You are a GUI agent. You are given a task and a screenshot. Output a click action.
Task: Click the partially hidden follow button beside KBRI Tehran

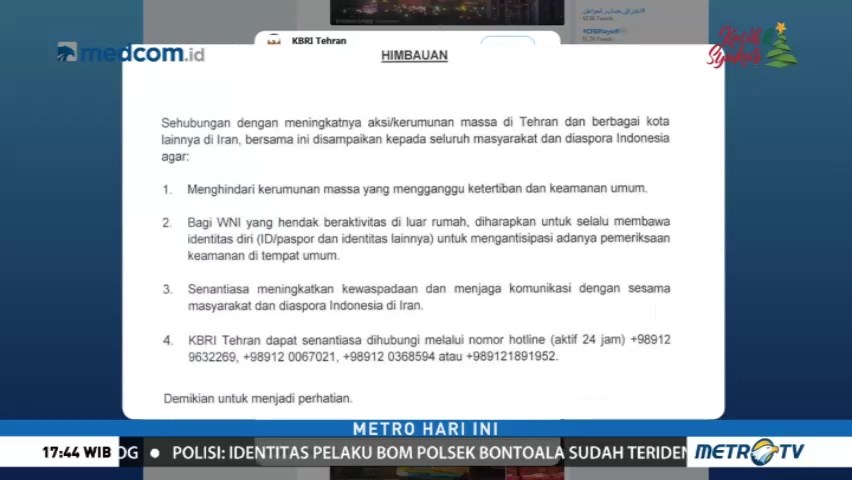click(508, 40)
